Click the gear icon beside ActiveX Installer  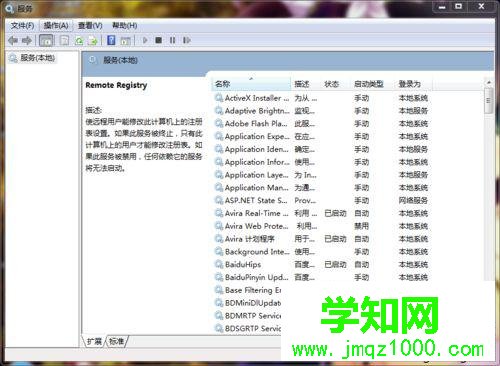(x=219, y=98)
